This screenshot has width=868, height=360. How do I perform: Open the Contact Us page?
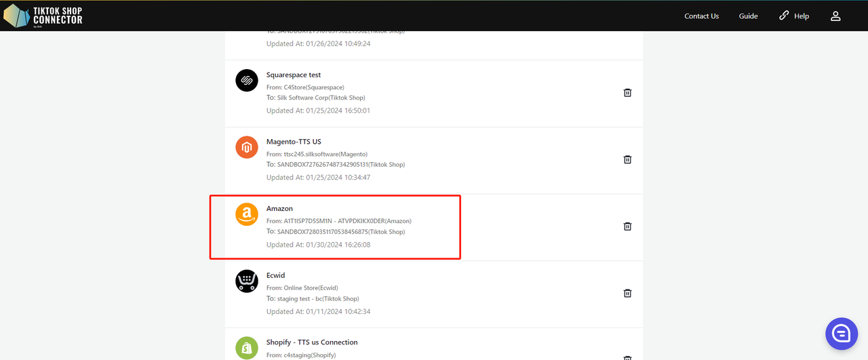click(701, 16)
